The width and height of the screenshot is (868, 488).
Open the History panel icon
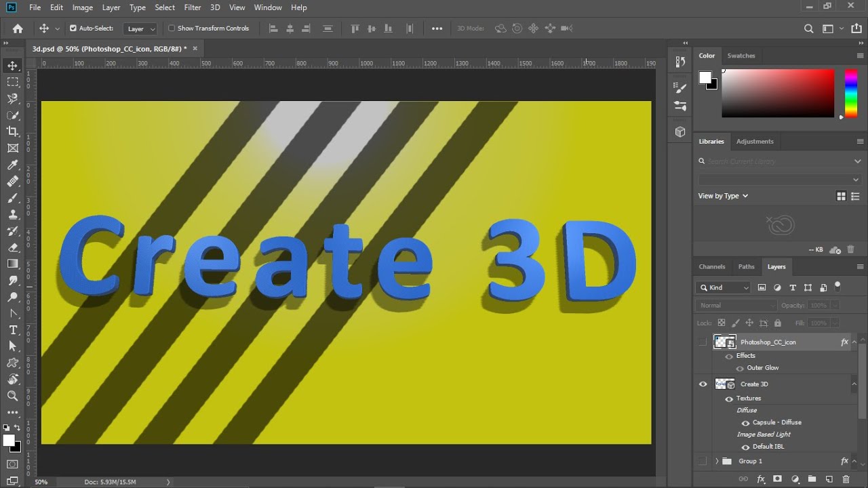(680, 62)
